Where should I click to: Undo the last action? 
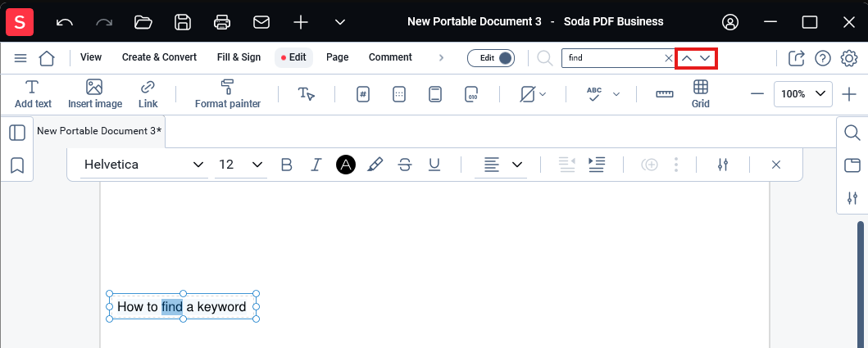point(65,22)
